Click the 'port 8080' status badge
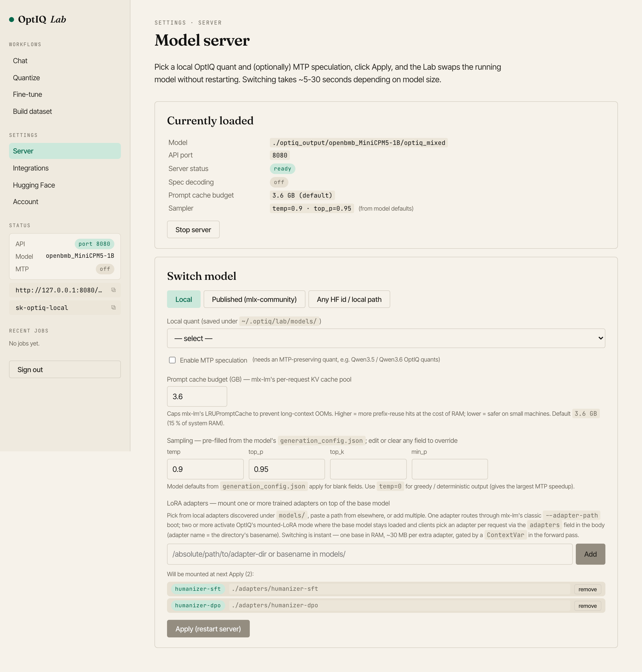The image size is (642, 672). coord(94,244)
